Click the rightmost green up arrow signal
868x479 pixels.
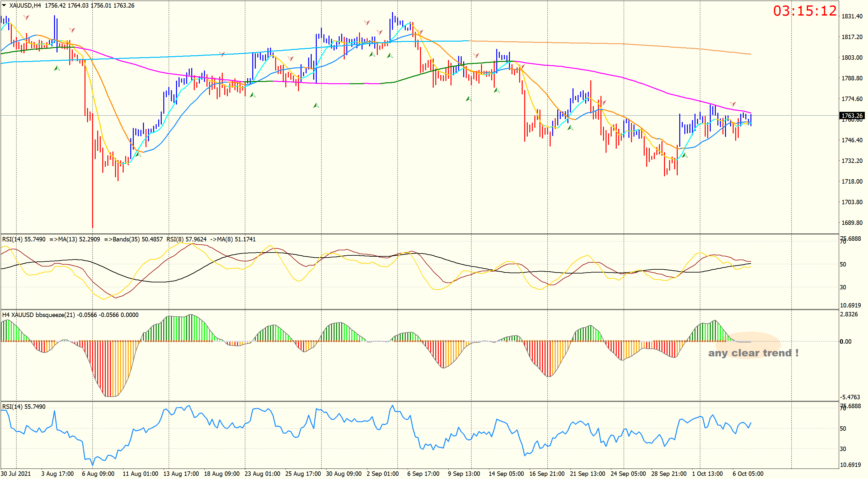click(x=684, y=155)
